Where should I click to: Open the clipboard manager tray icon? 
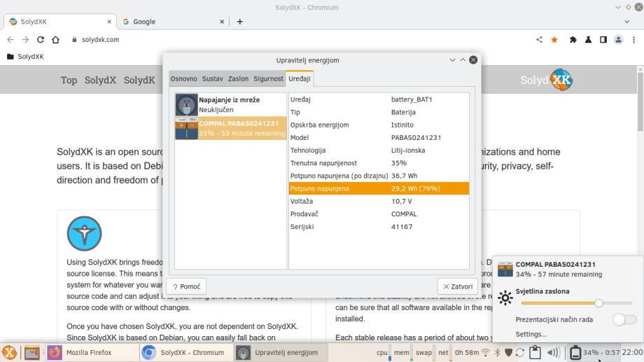pyautogui.click(x=535, y=352)
